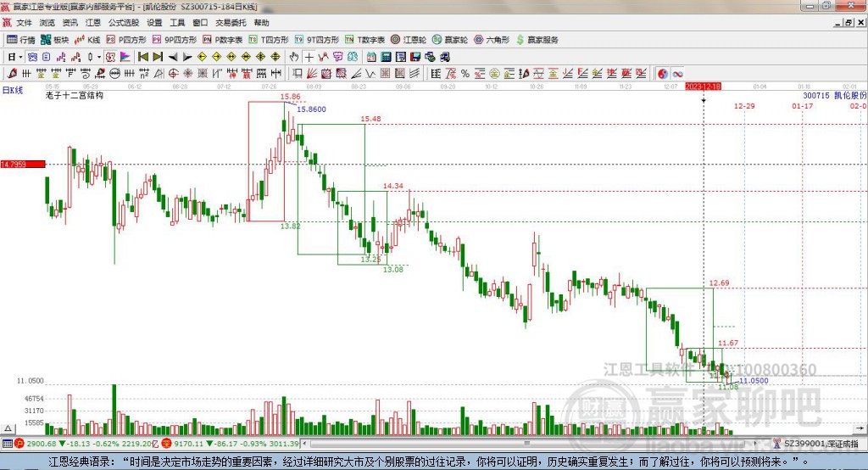
Task: Click the black right arrow icon
Action: tap(187, 57)
